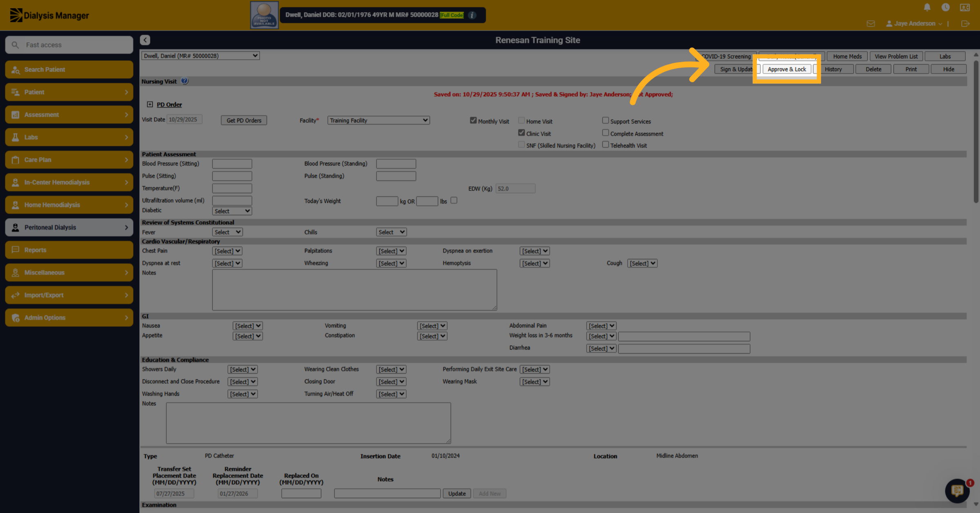Click the page vertical scrollbar

pos(976,131)
